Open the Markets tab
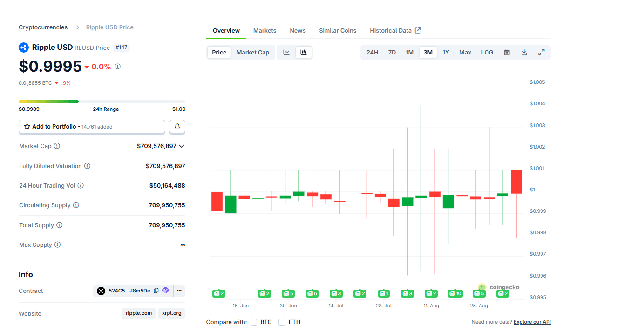This screenshot has height=326, width=644. (265, 31)
